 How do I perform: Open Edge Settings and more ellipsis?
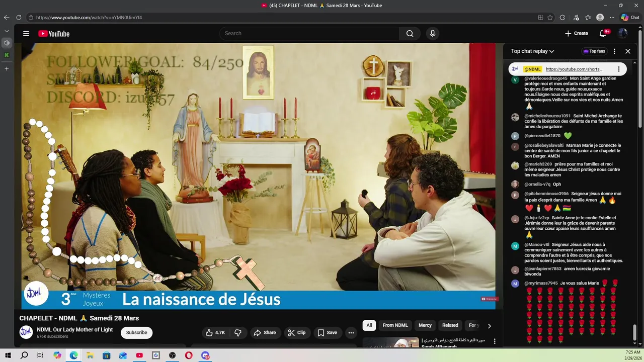(x=612, y=17)
